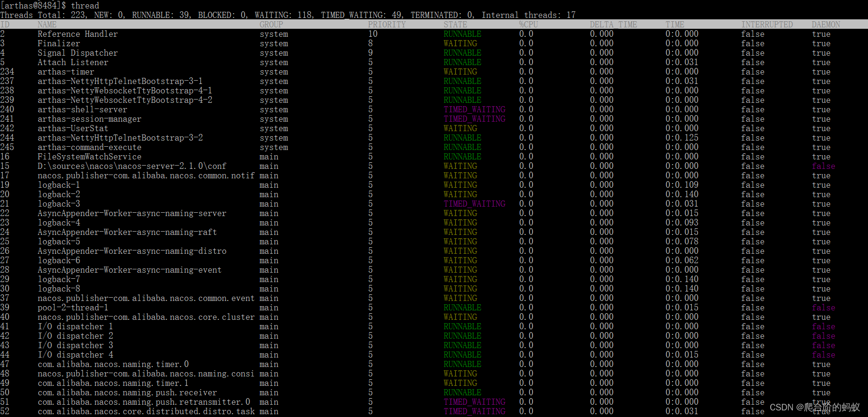Select the 'arthas-shell-server' thread name
Screen dimensions: 868x417
(83, 109)
